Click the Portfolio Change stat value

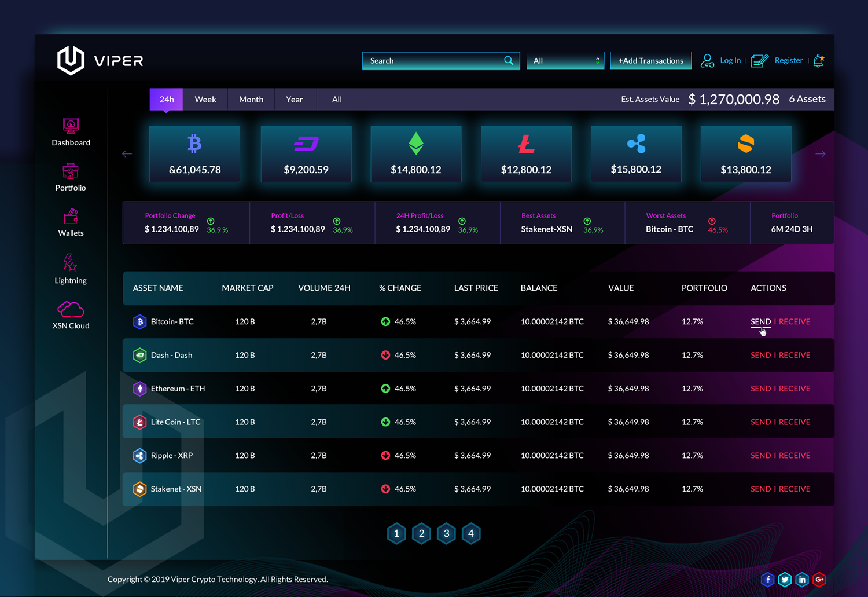click(172, 229)
